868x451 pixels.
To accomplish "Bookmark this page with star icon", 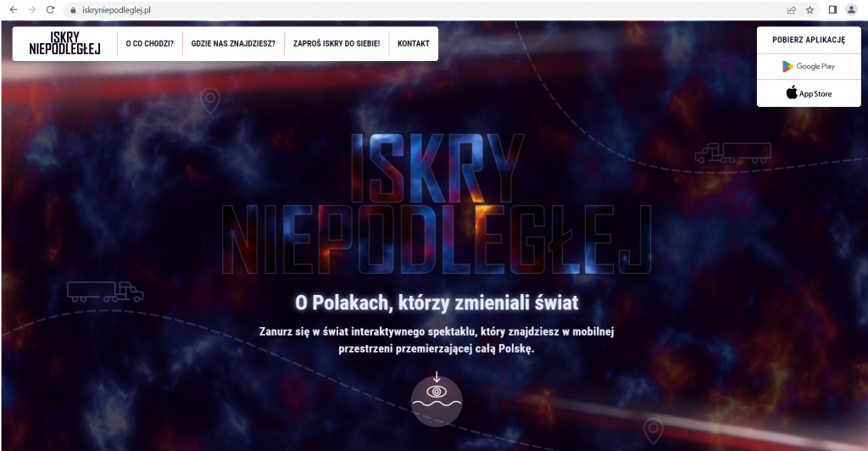I will pyautogui.click(x=810, y=10).
